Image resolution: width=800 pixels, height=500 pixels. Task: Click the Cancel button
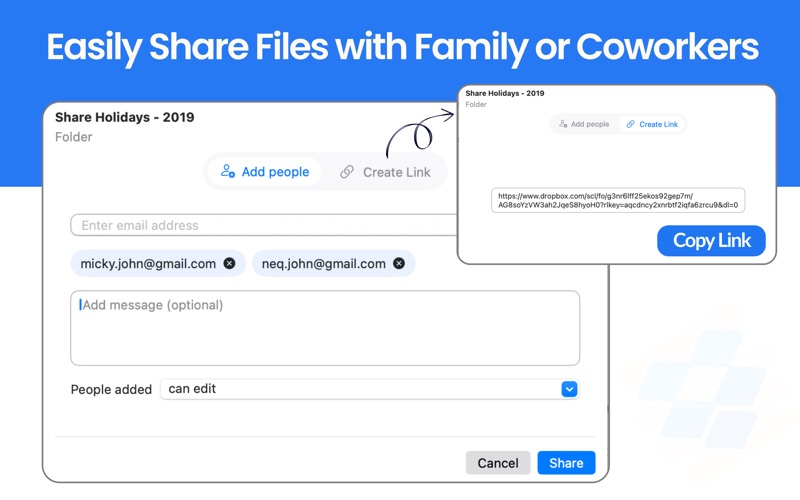[x=498, y=463]
